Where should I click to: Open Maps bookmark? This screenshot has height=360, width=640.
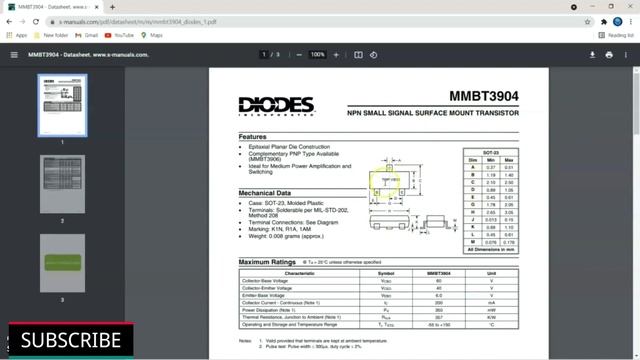(x=152, y=35)
